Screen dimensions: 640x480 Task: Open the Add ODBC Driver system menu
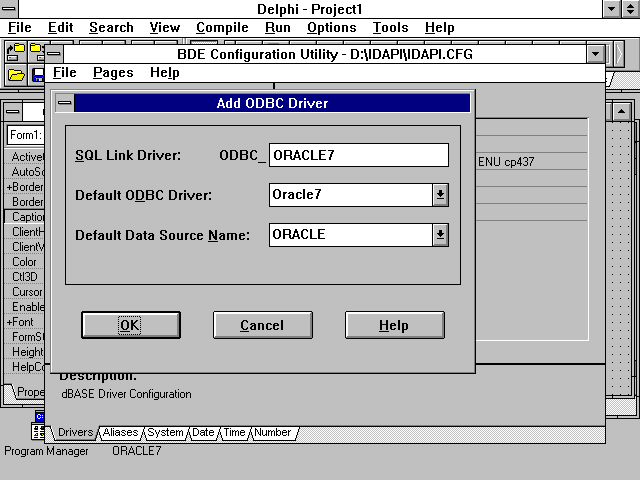click(63, 103)
